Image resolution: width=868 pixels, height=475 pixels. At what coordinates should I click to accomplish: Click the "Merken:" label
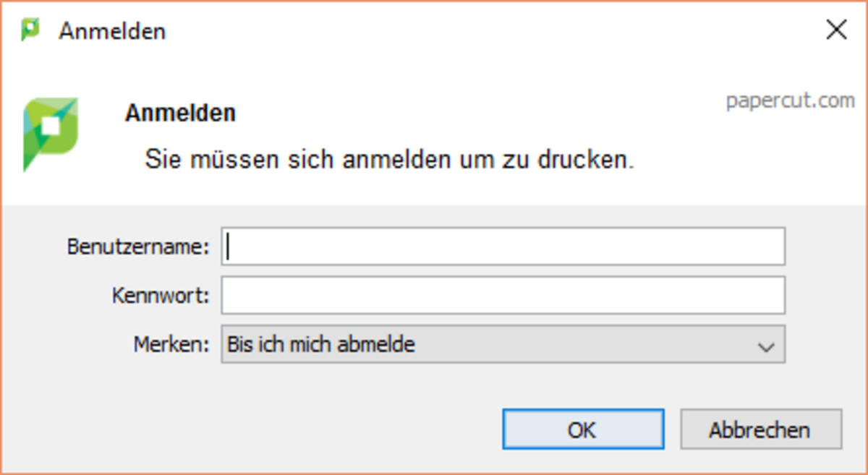(x=171, y=344)
